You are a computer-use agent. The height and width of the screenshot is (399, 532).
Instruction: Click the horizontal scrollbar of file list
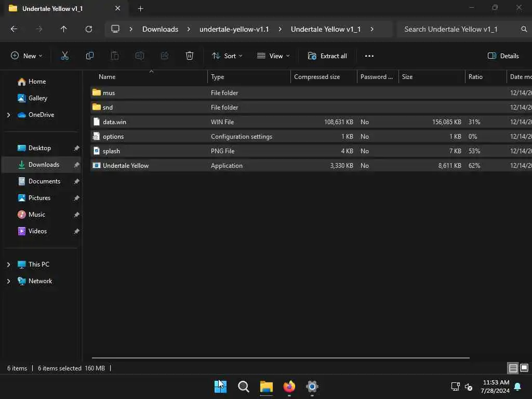[281, 357]
